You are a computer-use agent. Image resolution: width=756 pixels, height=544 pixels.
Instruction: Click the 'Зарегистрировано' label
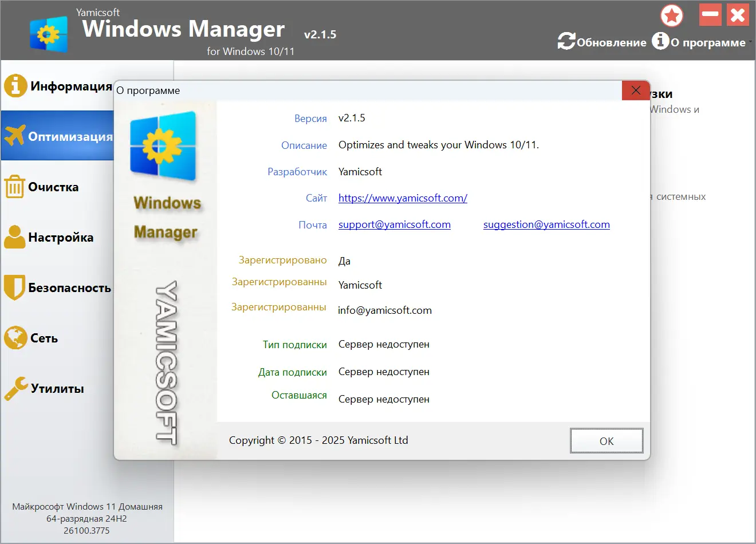coord(283,260)
